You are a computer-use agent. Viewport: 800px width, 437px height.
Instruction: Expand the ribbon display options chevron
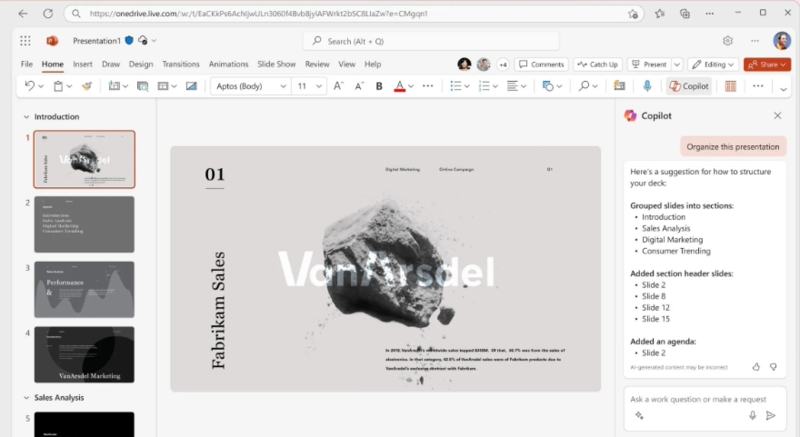pyautogui.click(x=783, y=90)
